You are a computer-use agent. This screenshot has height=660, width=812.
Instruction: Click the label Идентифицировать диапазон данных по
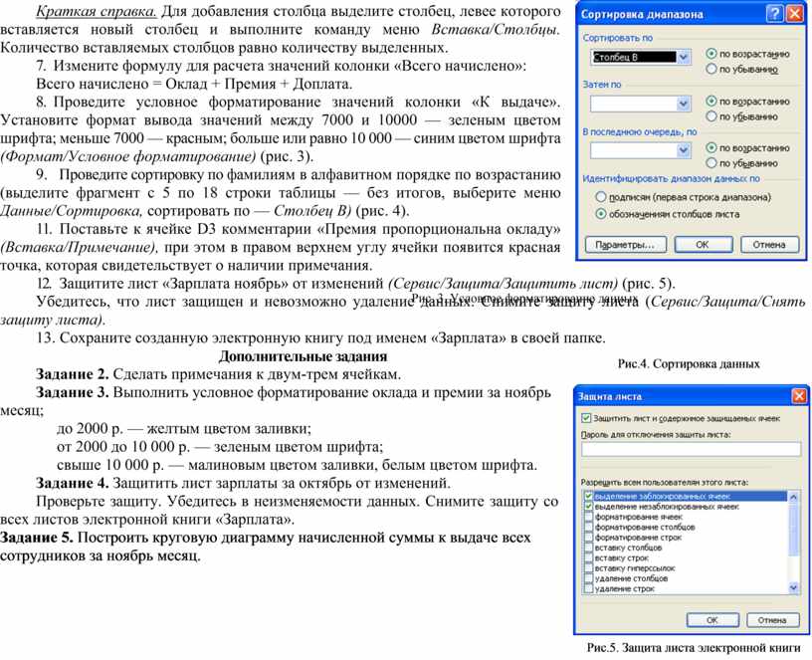coord(671,179)
